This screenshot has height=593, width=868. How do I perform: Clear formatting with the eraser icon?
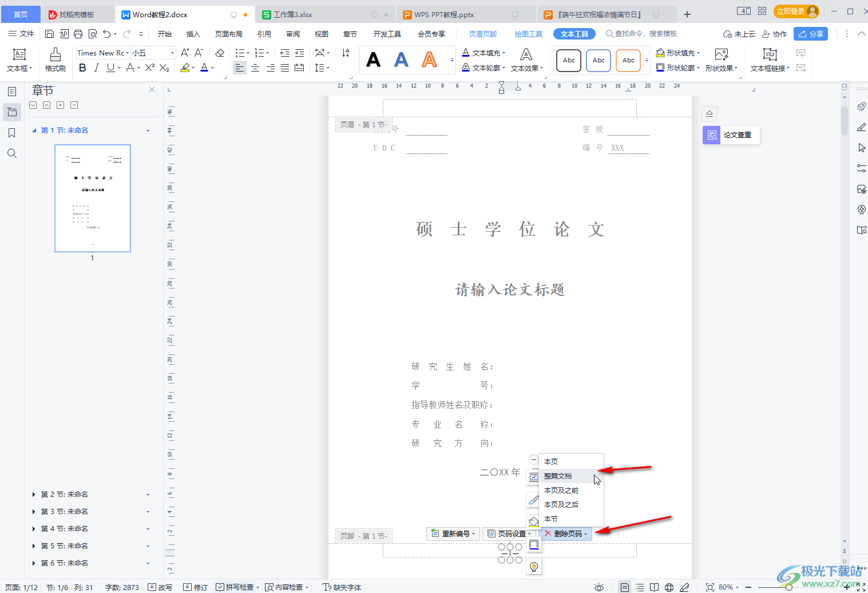click(x=220, y=53)
